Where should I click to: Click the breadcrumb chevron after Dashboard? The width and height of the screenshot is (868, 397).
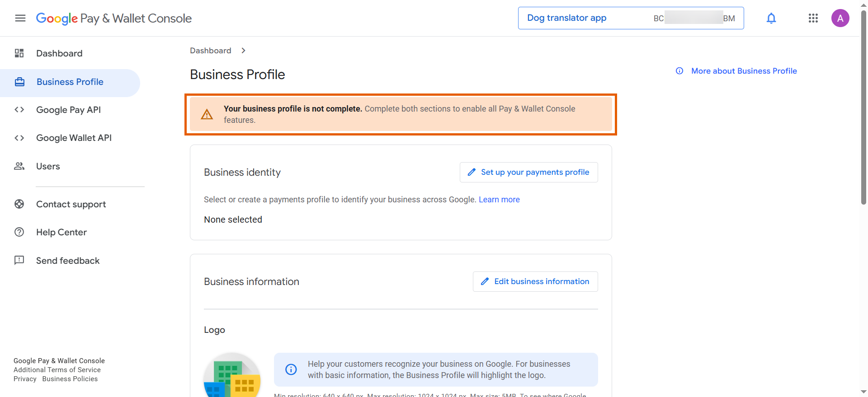click(x=243, y=51)
